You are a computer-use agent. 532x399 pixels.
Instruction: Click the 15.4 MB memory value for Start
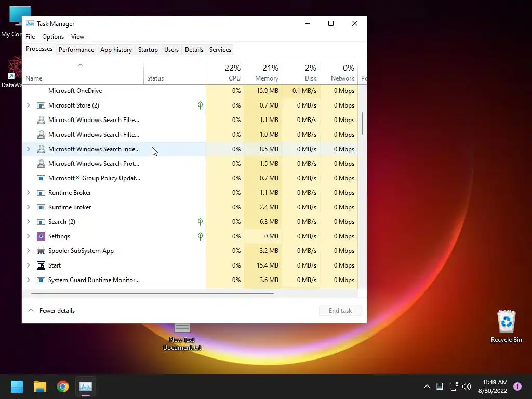[268, 265]
